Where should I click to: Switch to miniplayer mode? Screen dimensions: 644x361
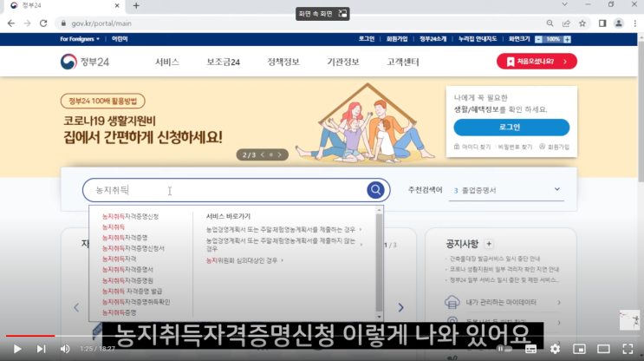[579, 349]
